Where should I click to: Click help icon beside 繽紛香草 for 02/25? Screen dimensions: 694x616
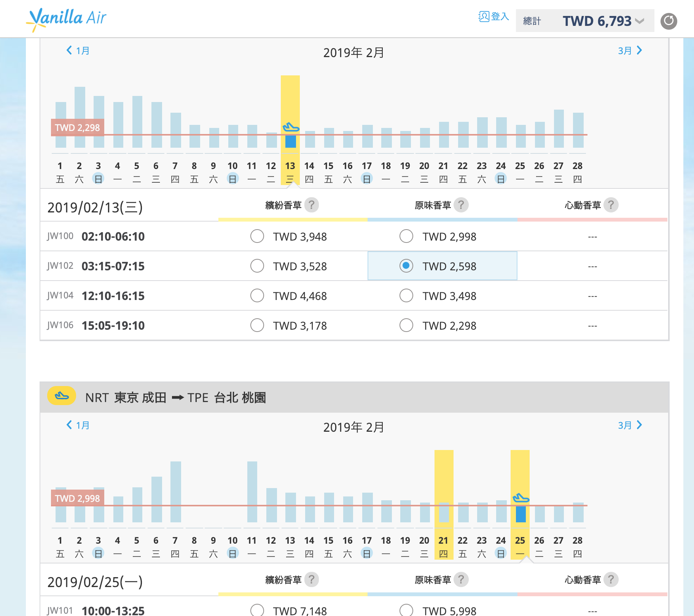[311, 580]
